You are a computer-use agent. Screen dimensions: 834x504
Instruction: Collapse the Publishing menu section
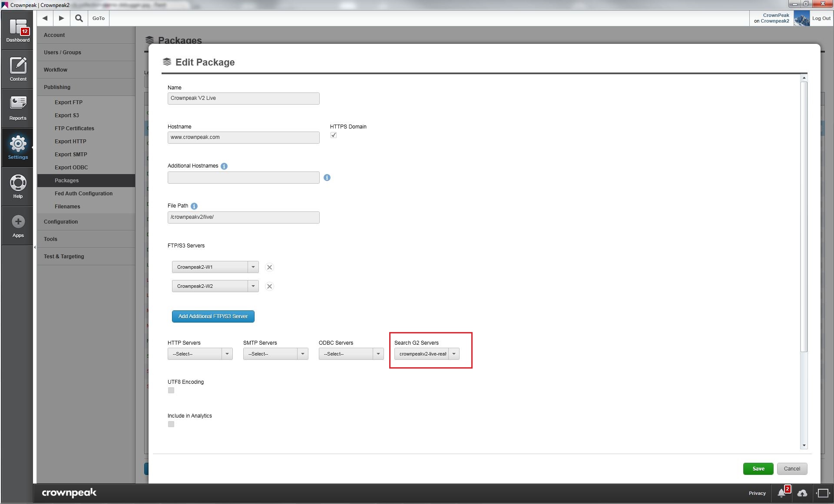pyautogui.click(x=86, y=87)
